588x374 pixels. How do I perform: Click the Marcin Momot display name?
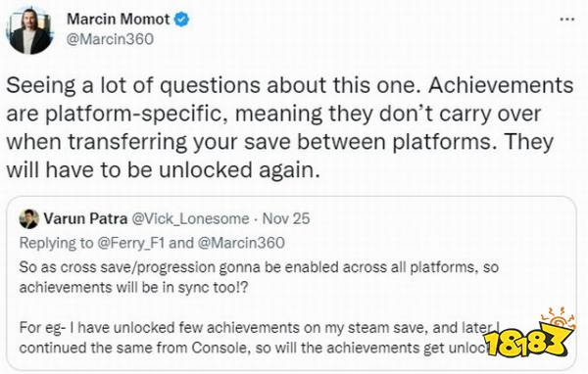tap(119, 20)
